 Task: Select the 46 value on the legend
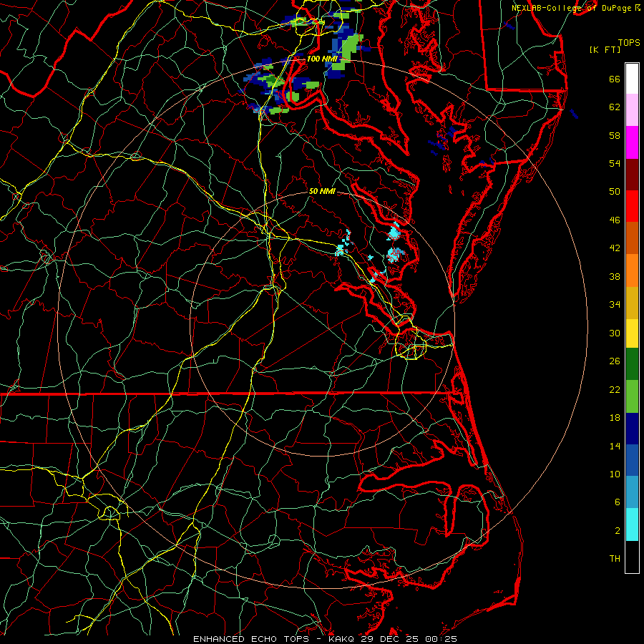pos(615,220)
